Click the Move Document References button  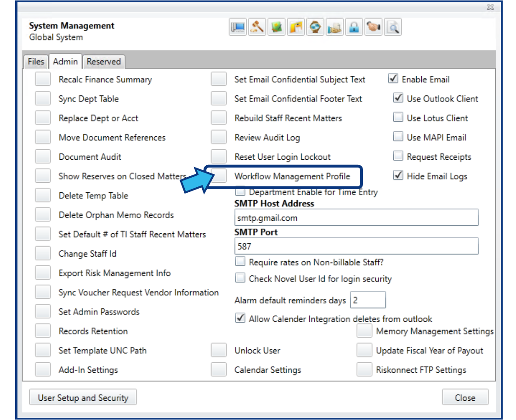pyautogui.click(x=43, y=137)
